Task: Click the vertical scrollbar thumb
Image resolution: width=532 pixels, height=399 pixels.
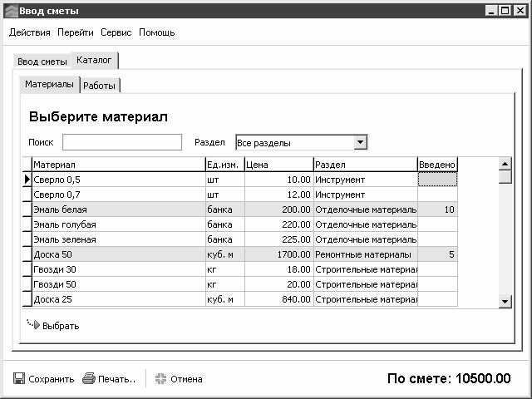Action: (505, 177)
